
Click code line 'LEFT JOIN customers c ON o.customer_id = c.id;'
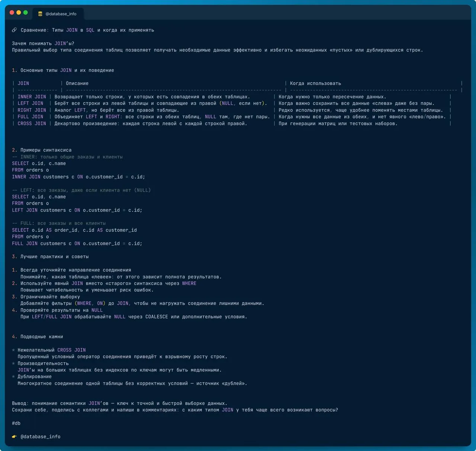77,210
